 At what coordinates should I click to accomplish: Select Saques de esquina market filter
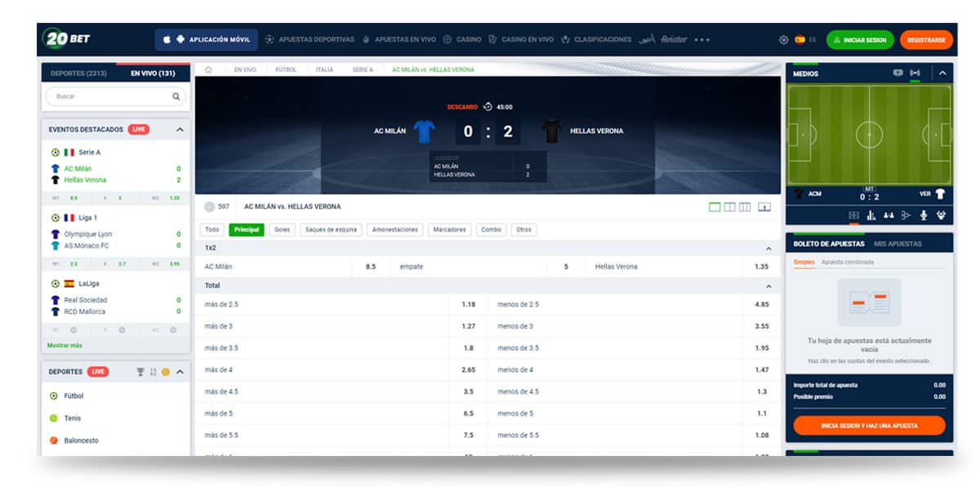(331, 230)
